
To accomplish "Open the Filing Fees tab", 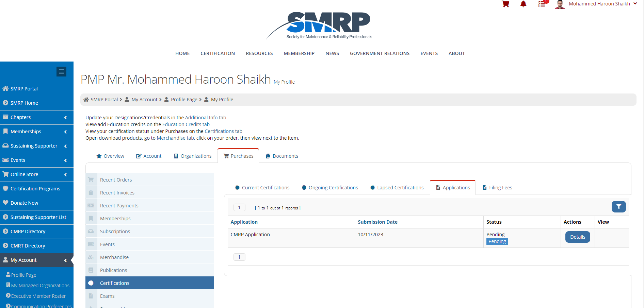I will (x=497, y=188).
